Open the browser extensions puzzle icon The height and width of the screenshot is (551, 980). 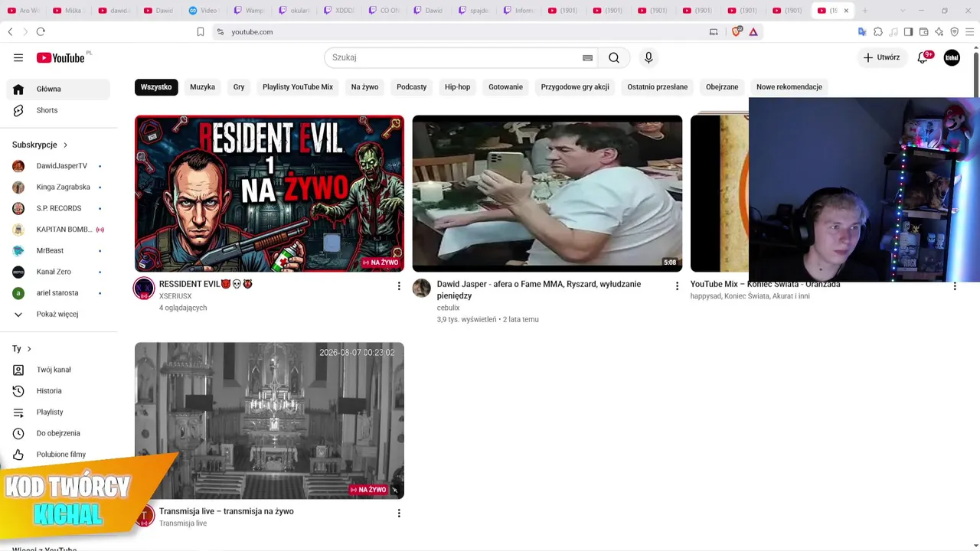click(x=878, y=31)
